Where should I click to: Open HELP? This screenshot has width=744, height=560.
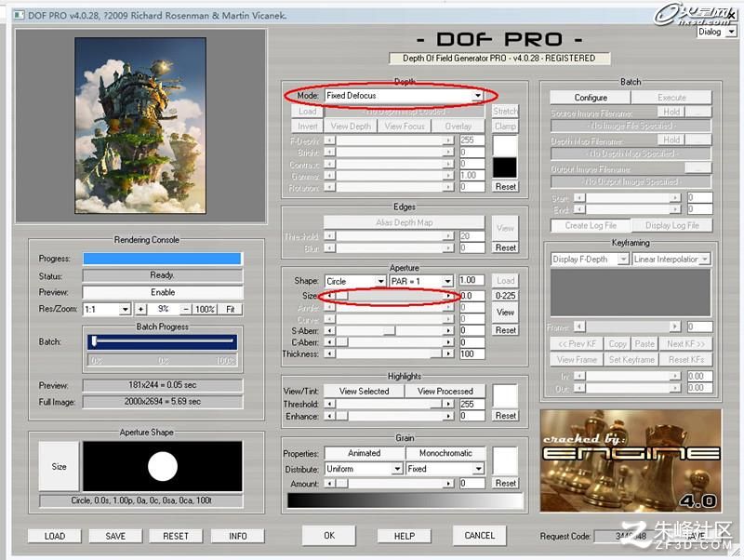[x=405, y=536]
